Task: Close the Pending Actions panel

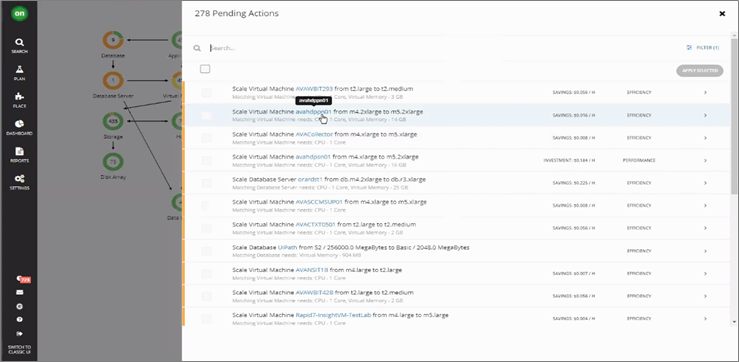Action: tap(722, 14)
